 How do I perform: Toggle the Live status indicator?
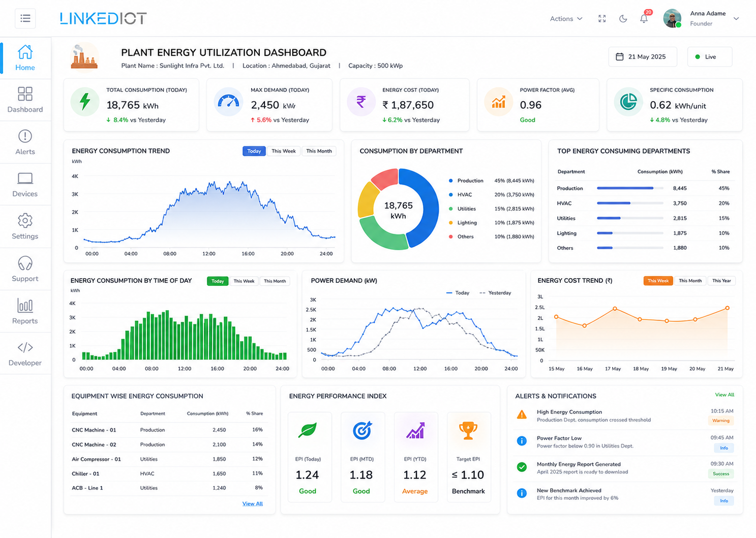click(x=710, y=57)
